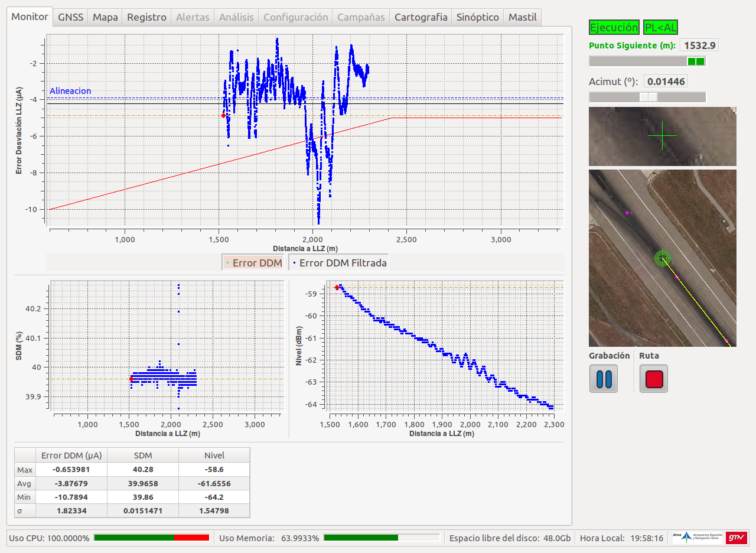756x553 pixels.
Task: Click the Max SDM cell 40.28
Action: 143,469
